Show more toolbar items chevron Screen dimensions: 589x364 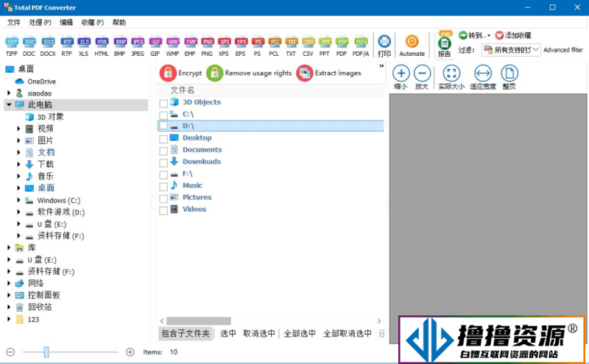click(381, 66)
